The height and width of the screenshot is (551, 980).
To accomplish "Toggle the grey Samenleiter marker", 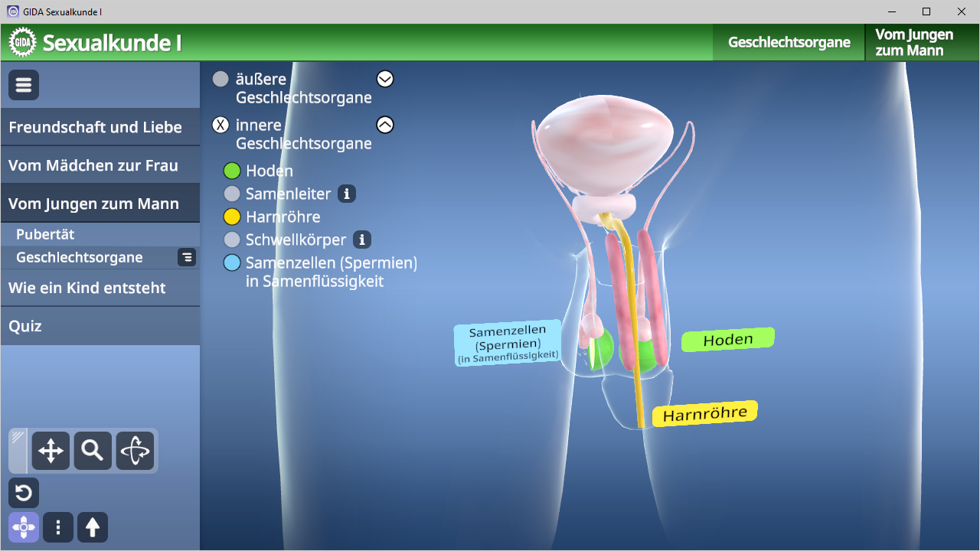I will click(232, 194).
